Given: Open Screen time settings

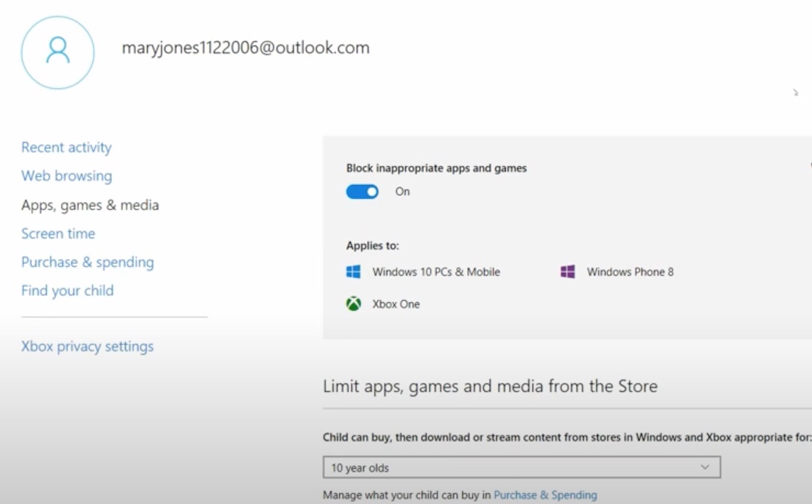Looking at the screenshot, I should coord(58,233).
